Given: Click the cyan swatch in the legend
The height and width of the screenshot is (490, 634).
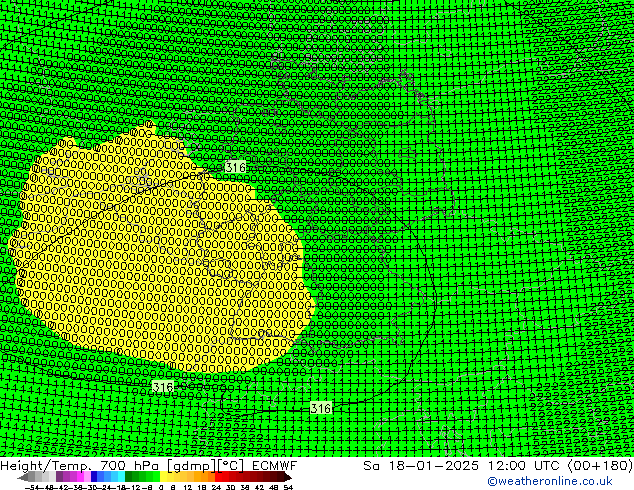Looking at the screenshot, I should tap(121, 476).
